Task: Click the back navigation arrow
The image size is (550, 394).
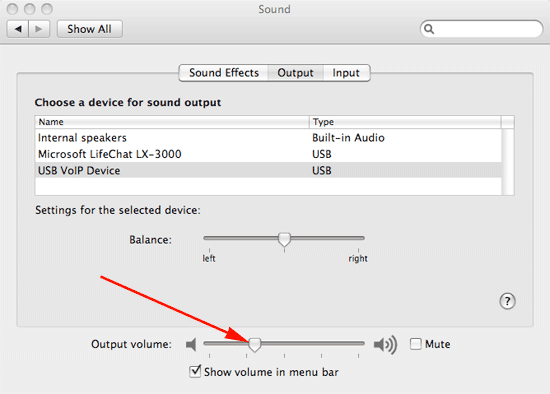Action: coord(18,29)
